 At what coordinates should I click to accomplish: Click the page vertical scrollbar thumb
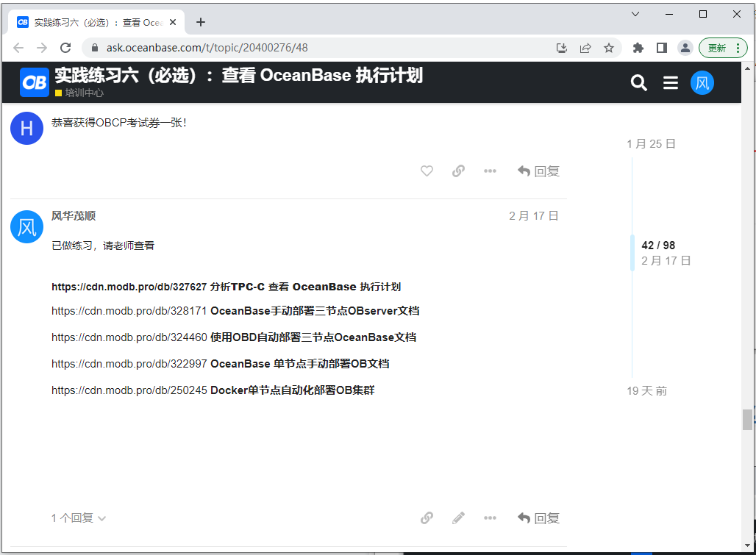pos(747,419)
